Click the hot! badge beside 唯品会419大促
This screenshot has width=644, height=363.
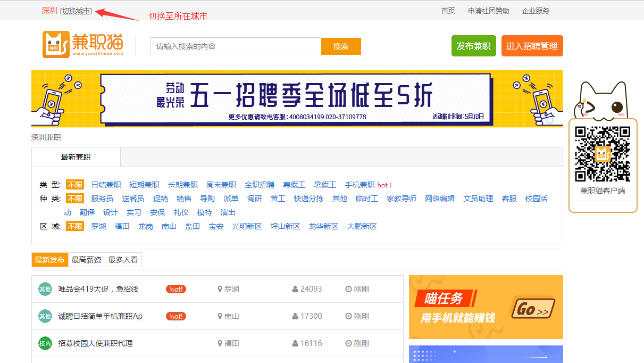click(x=176, y=289)
